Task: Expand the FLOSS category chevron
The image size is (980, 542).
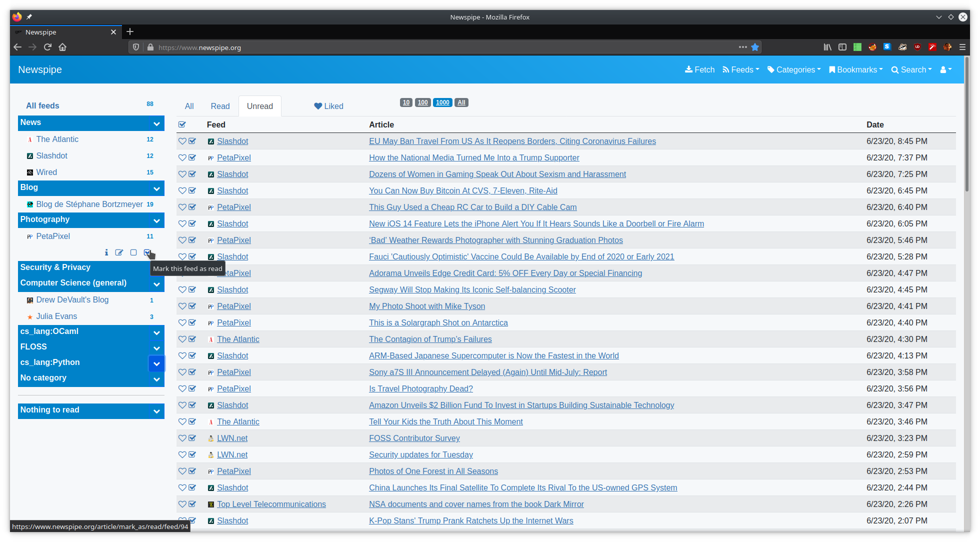Action: pyautogui.click(x=156, y=348)
